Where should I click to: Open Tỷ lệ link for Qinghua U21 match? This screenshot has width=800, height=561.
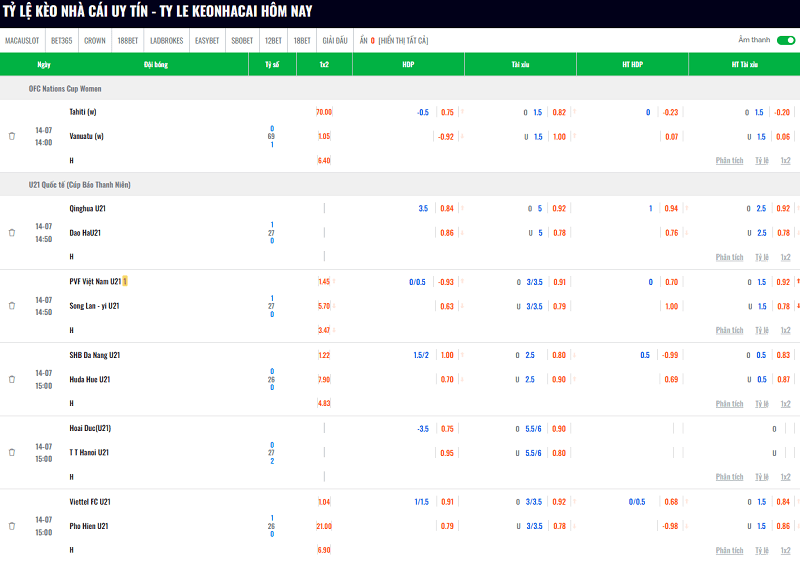[762, 257]
